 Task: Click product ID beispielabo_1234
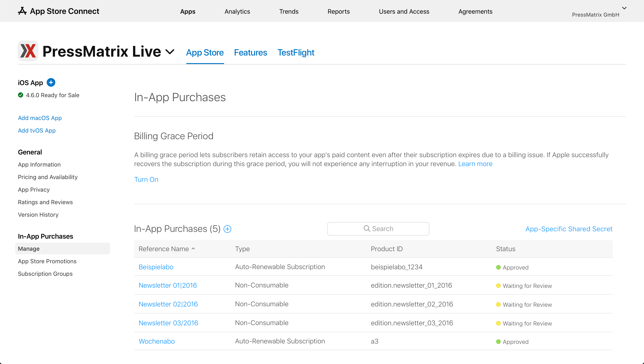(x=396, y=267)
